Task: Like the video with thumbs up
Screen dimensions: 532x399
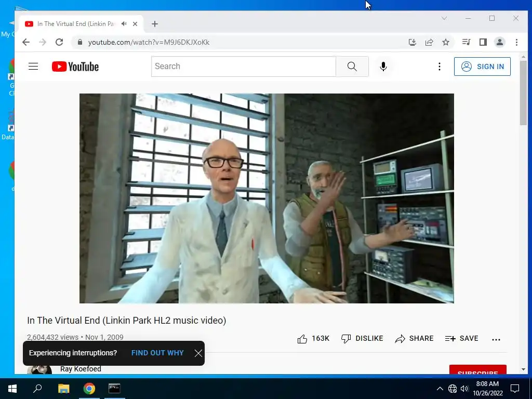Action: 313,339
